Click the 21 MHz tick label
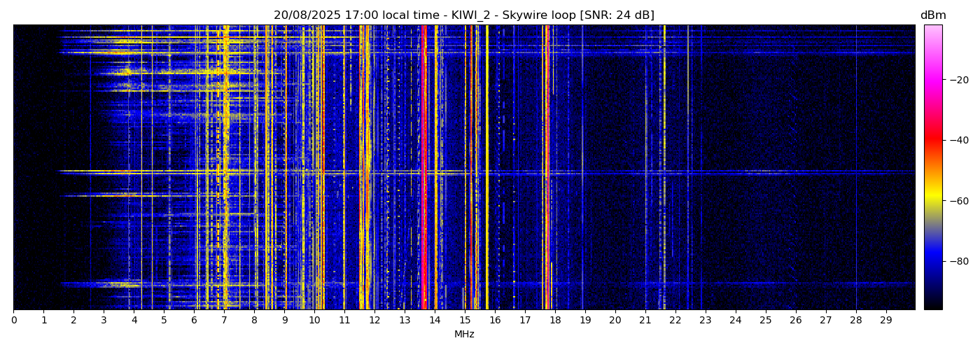Viewport: 980px width, 350px height. tap(645, 321)
